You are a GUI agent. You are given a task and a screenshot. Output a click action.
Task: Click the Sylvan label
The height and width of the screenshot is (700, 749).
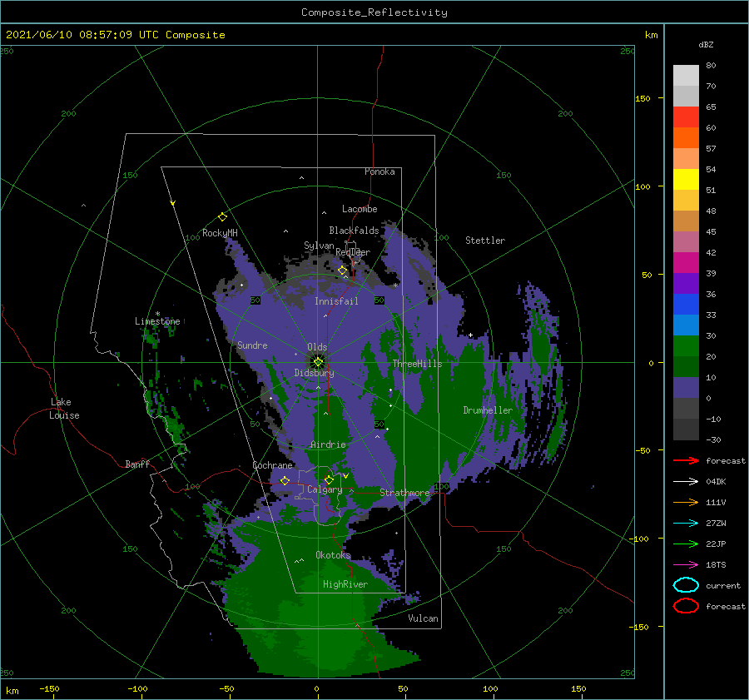[319, 246]
